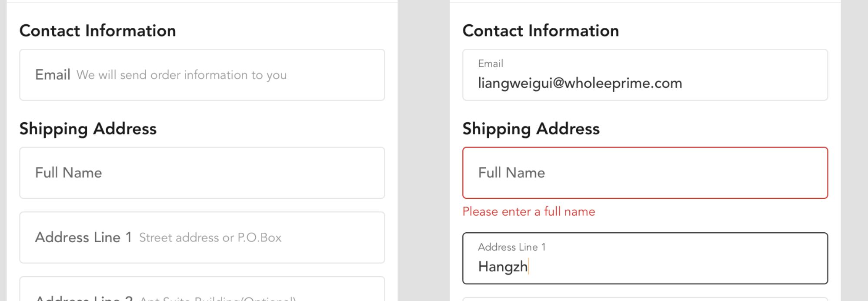Place cursor in the typed text 'Hangzh'

click(x=502, y=267)
